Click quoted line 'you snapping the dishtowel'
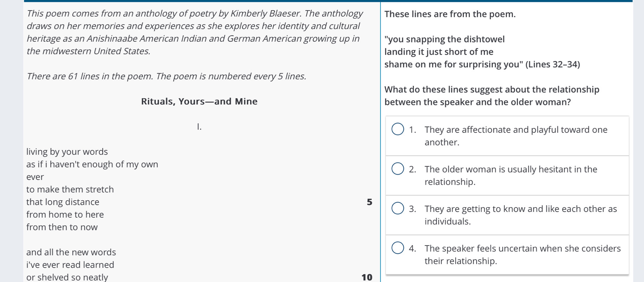 (x=446, y=39)
